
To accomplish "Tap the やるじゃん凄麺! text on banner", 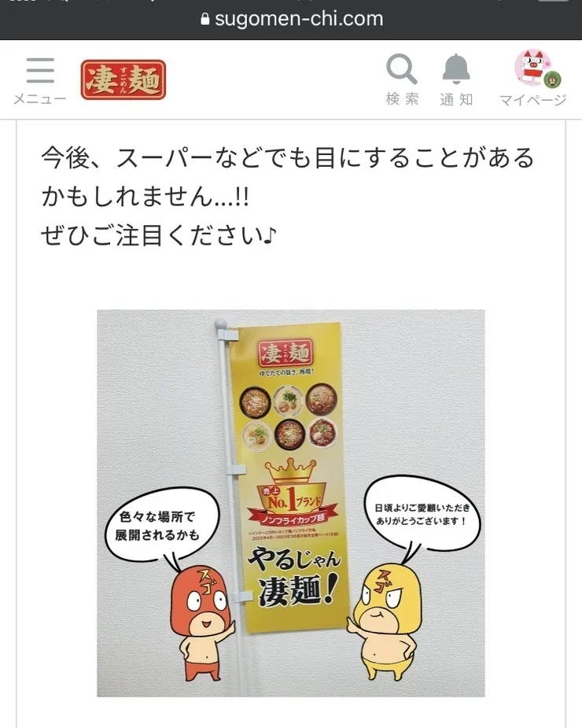I will coord(294,578).
